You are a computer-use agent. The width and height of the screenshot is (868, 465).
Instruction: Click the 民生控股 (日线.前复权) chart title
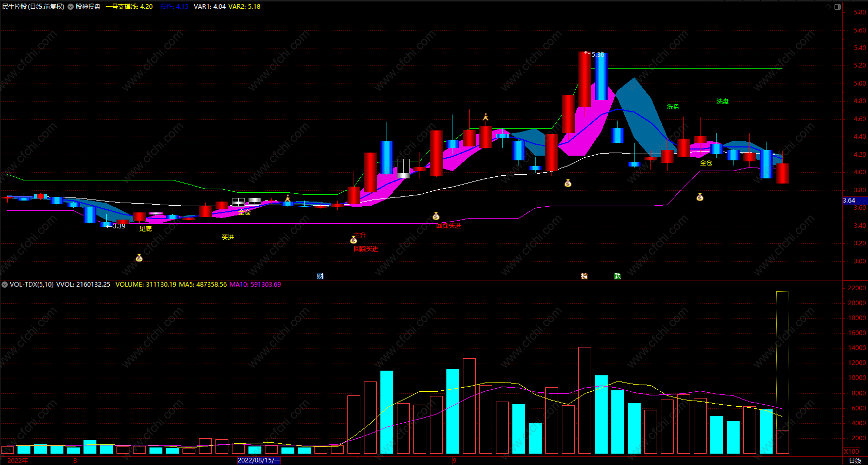(34, 7)
